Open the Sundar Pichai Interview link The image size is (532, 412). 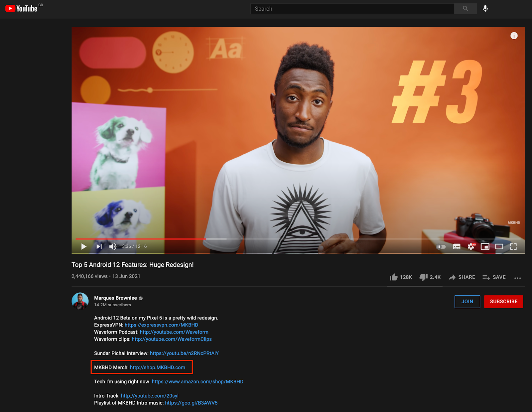pos(184,353)
